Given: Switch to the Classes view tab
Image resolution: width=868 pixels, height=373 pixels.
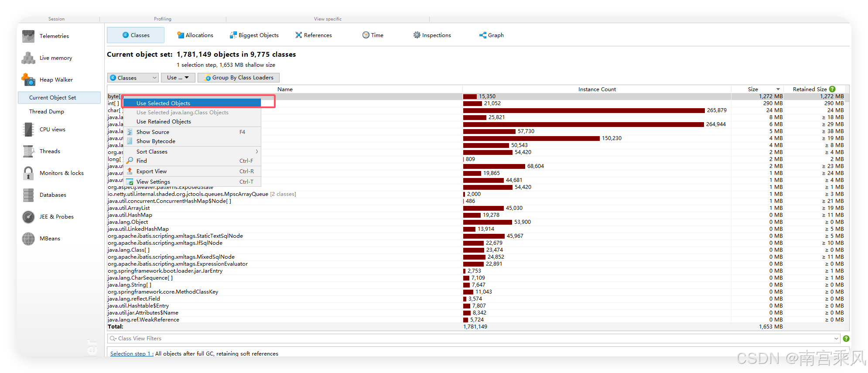Looking at the screenshot, I should (136, 35).
